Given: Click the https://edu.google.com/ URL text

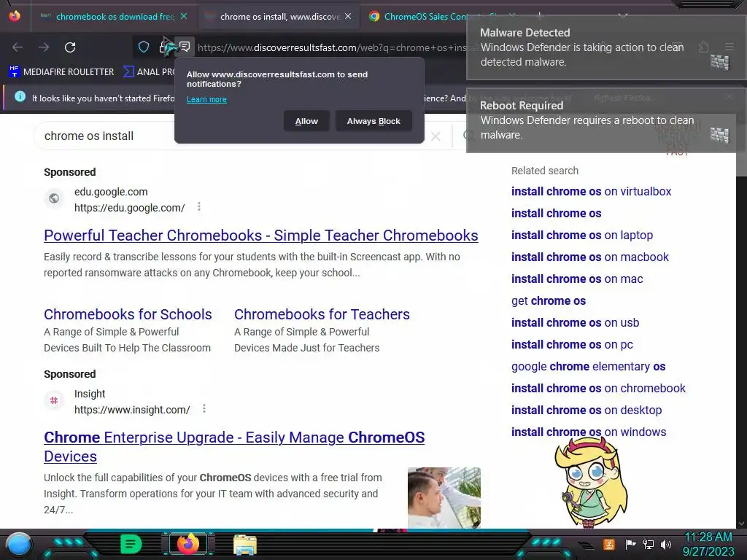Looking at the screenshot, I should point(130,208).
